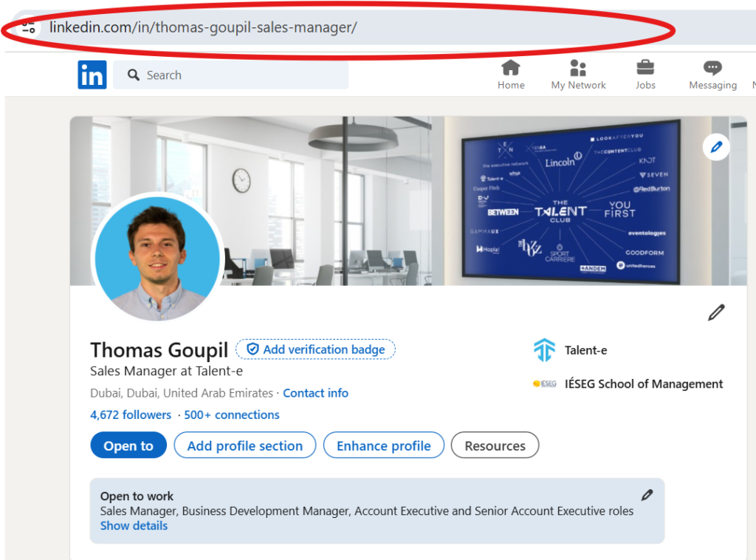Image resolution: width=756 pixels, height=560 pixels.
Task: Click the LinkedIn logo icon
Action: [x=92, y=75]
